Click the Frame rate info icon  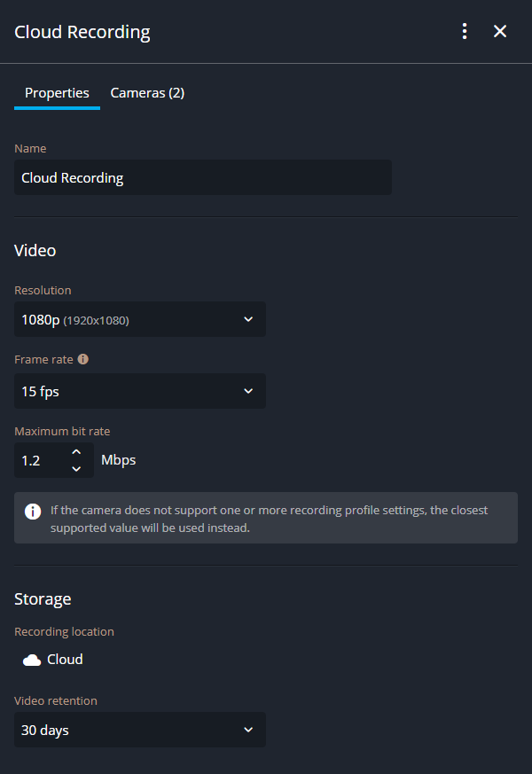click(x=82, y=359)
